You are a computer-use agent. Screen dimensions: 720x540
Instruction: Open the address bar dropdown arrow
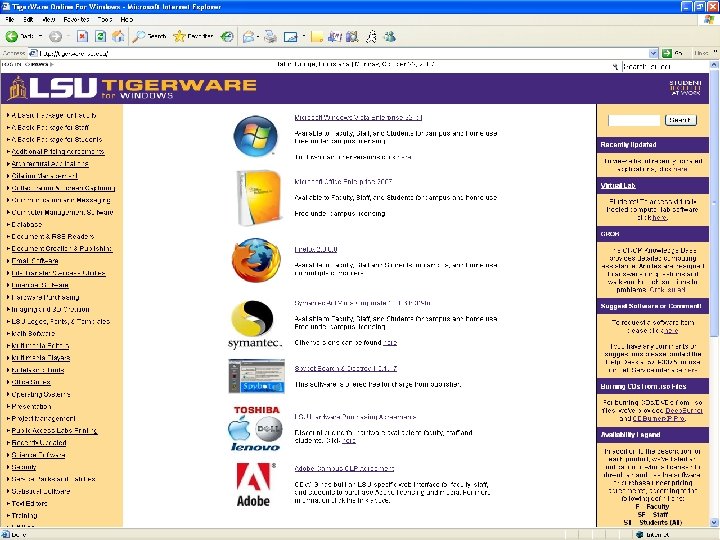click(653, 53)
